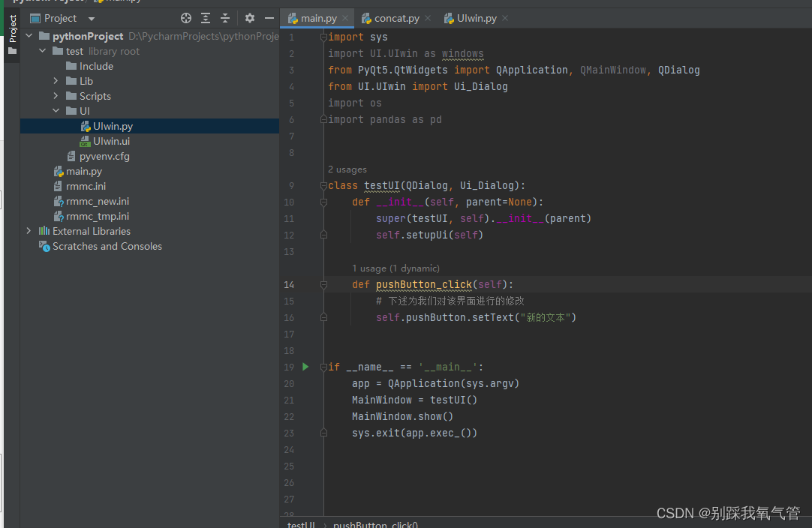The width and height of the screenshot is (812, 528).
Task: Expand External Libraries node
Action: [x=29, y=231]
